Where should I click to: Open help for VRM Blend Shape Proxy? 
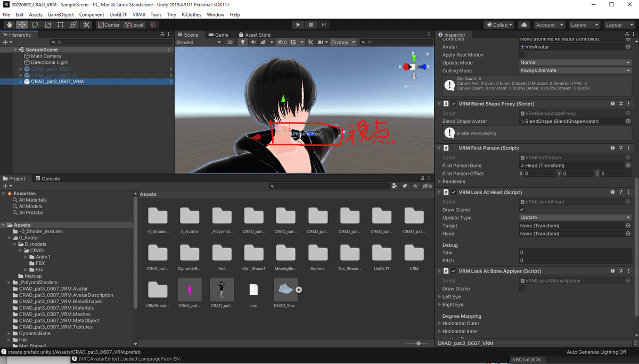(x=612, y=104)
